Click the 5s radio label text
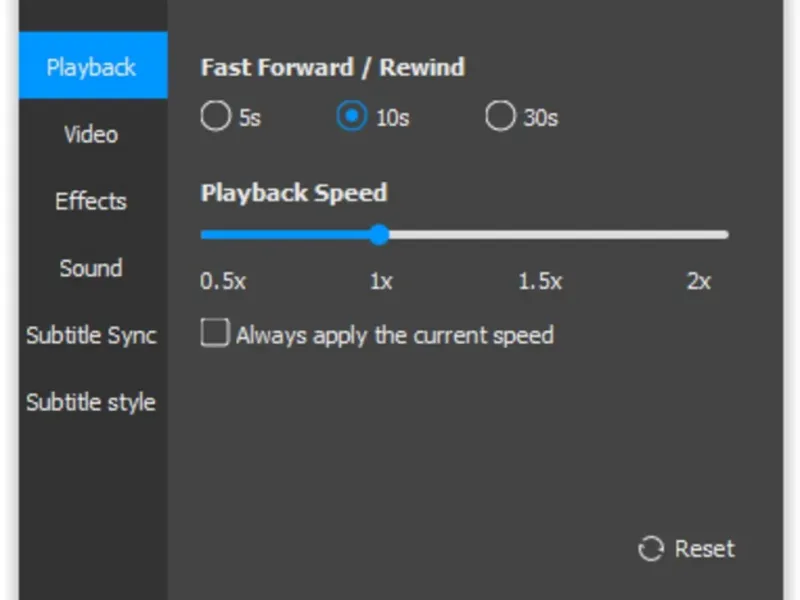 point(249,118)
